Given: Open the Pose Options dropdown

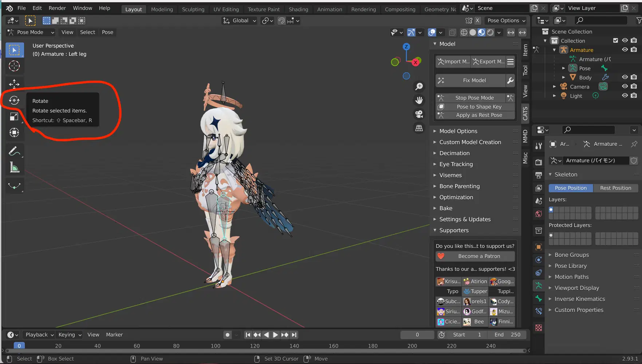Looking at the screenshot, I should pos(506,20).
